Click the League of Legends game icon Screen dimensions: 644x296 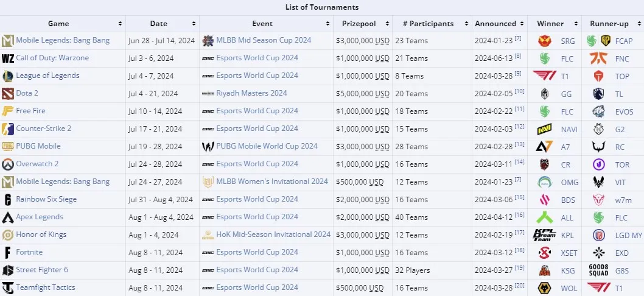(x=8, y=76)
